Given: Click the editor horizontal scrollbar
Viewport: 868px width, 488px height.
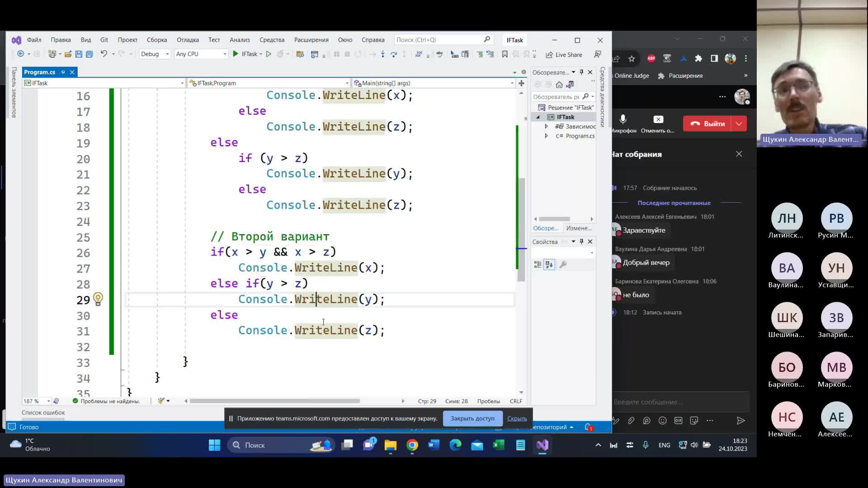Looking at the screenshot, I should pos(274,401).
